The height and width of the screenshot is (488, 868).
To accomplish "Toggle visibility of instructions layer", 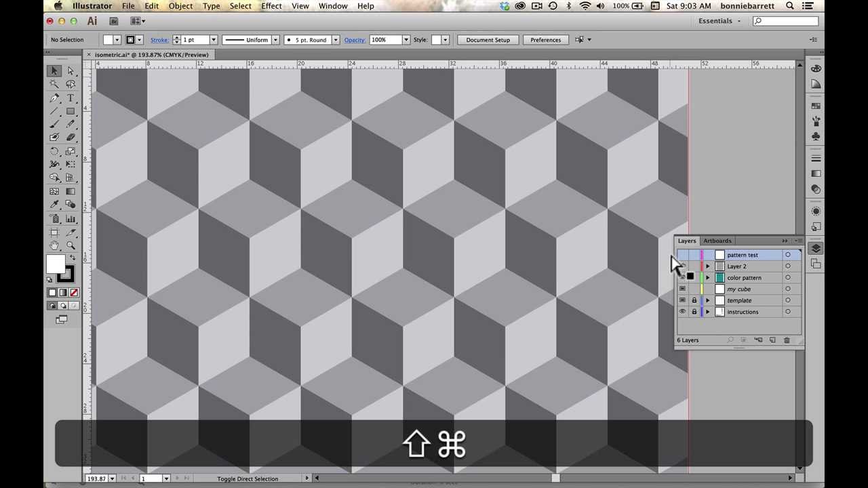I will (682, 312).
